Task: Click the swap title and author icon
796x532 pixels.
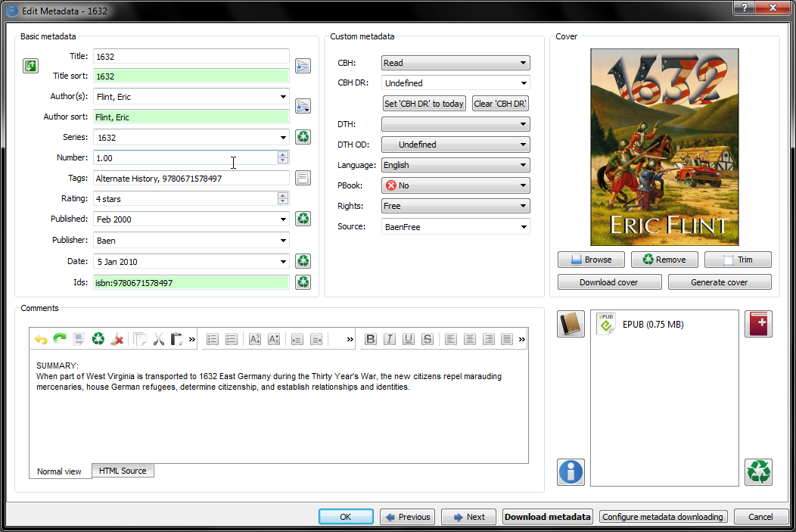Action: click(30, 66)
